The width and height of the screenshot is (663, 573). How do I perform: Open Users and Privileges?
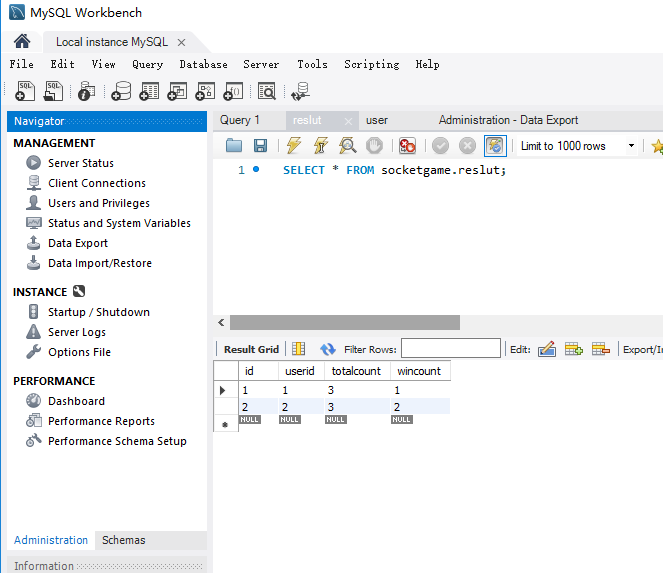(x=99, y=203)
